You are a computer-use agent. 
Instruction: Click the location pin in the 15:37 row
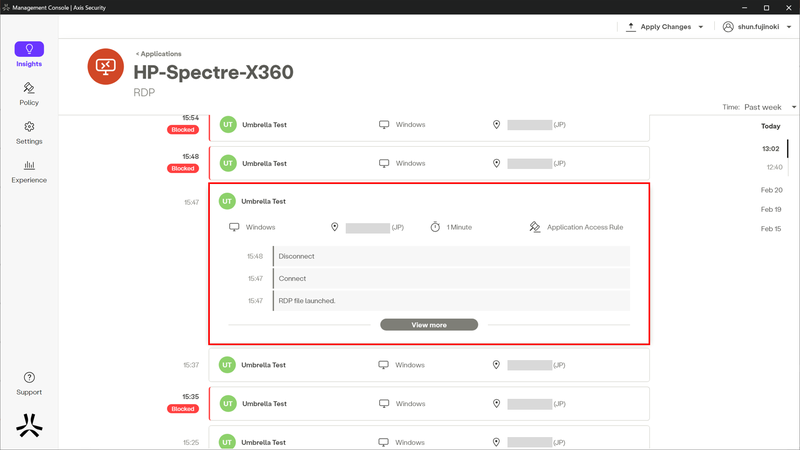click(x=496, y=365)
